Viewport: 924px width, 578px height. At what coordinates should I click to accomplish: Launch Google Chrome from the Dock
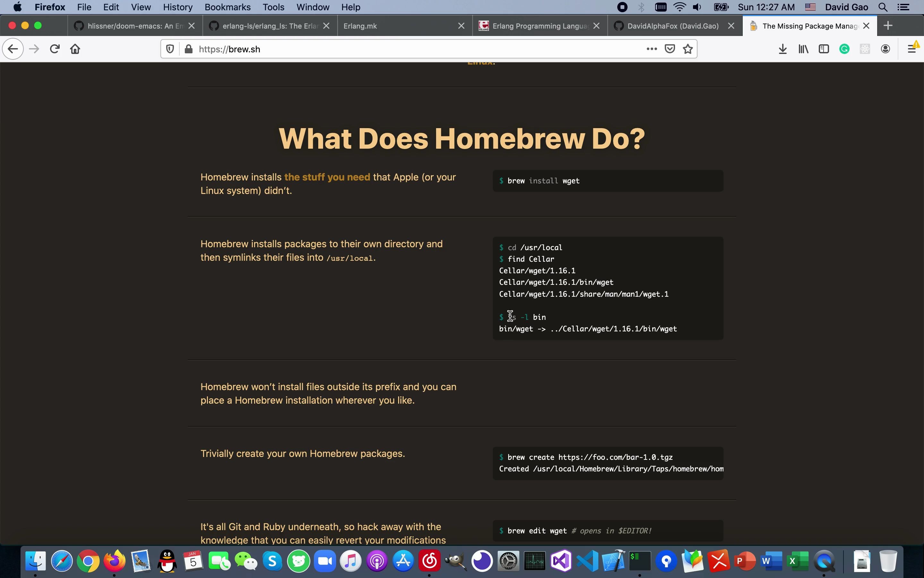(x=88, y=561)
